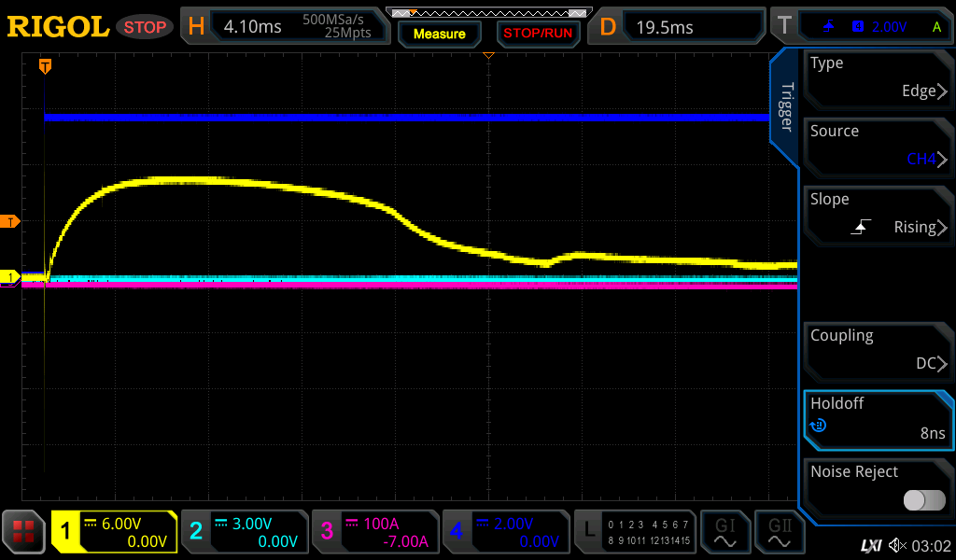
Task: Open the GII waveform generator icon
Action: tap(779, 533)
